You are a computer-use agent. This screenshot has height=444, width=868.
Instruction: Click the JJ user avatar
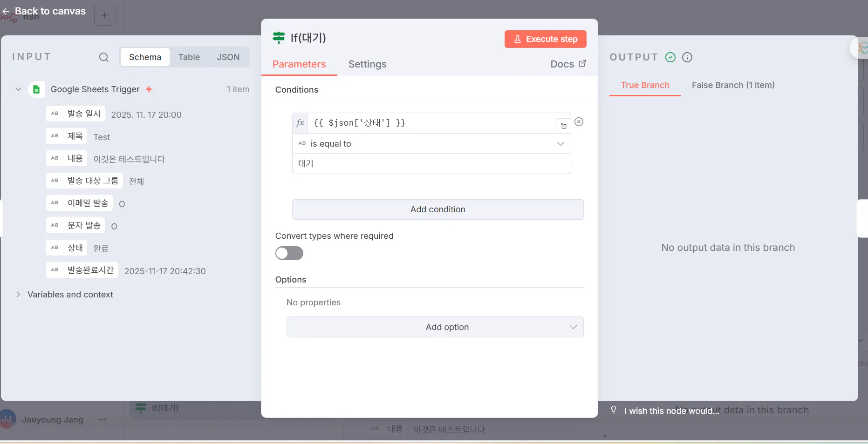(7, 419)
